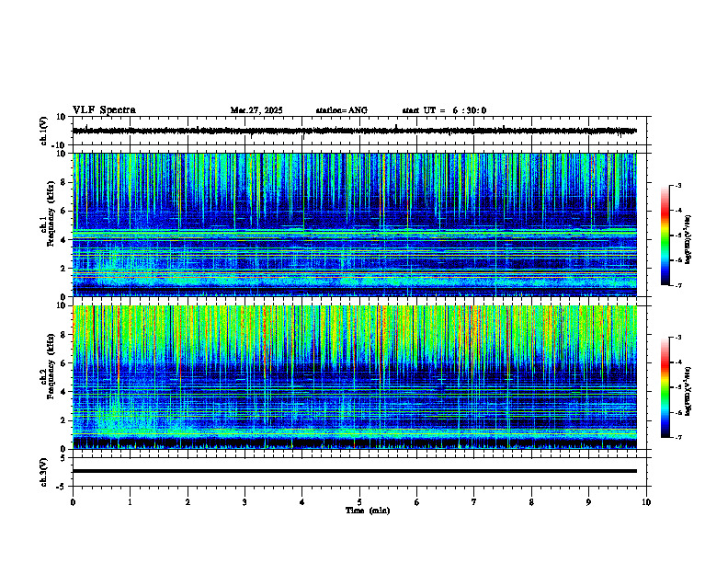Click the "8" kHz tick on ch.1 spectrogram

tap(63, 182)
